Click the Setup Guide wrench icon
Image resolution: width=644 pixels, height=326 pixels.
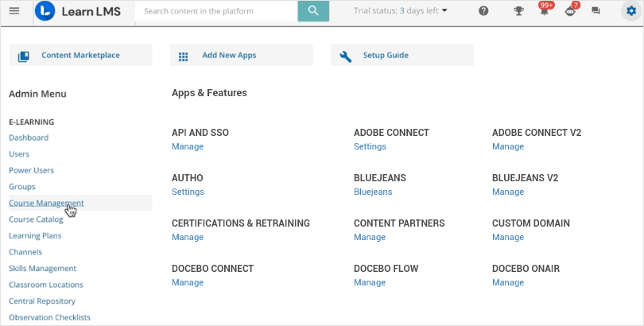[346, 56]
